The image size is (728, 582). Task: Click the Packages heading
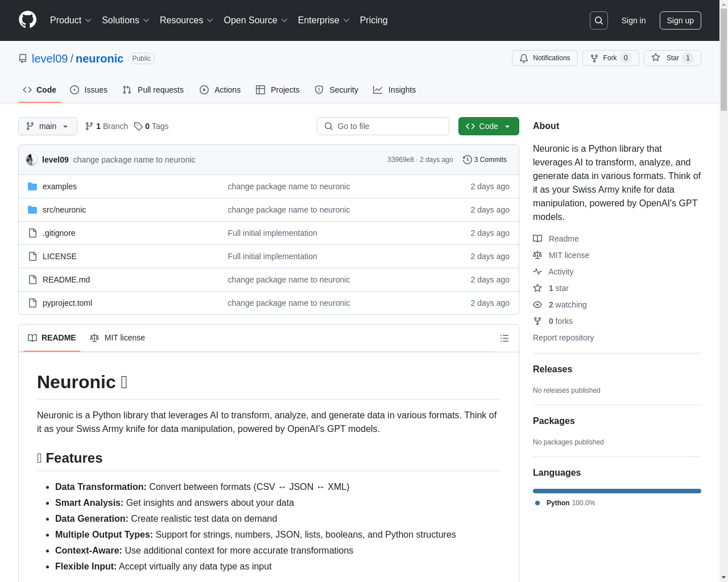(x=553, y=421)
